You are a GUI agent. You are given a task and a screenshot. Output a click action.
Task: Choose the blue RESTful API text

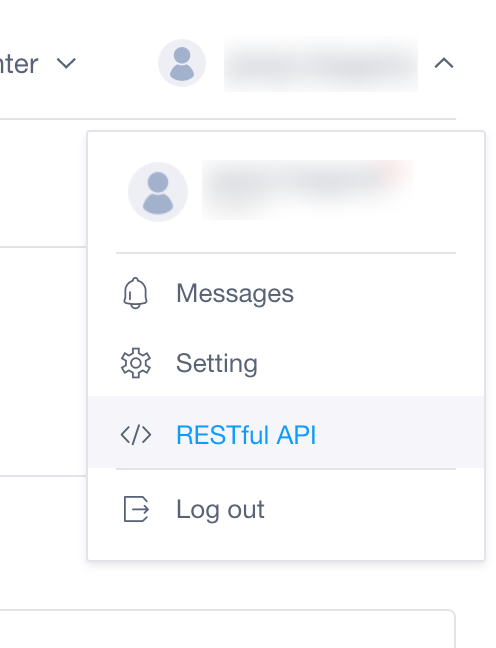(246, 435)
